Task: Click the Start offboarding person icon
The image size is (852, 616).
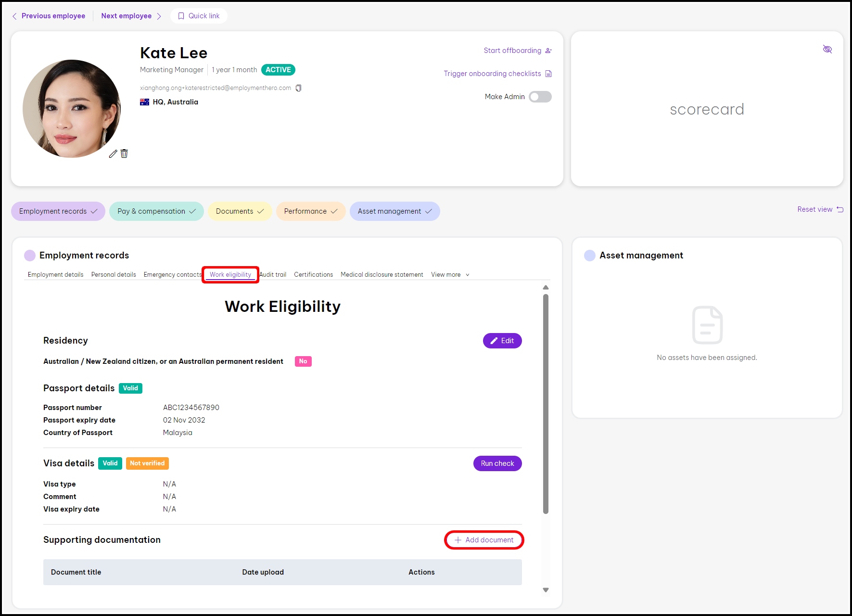Action: tap(548, 51)
